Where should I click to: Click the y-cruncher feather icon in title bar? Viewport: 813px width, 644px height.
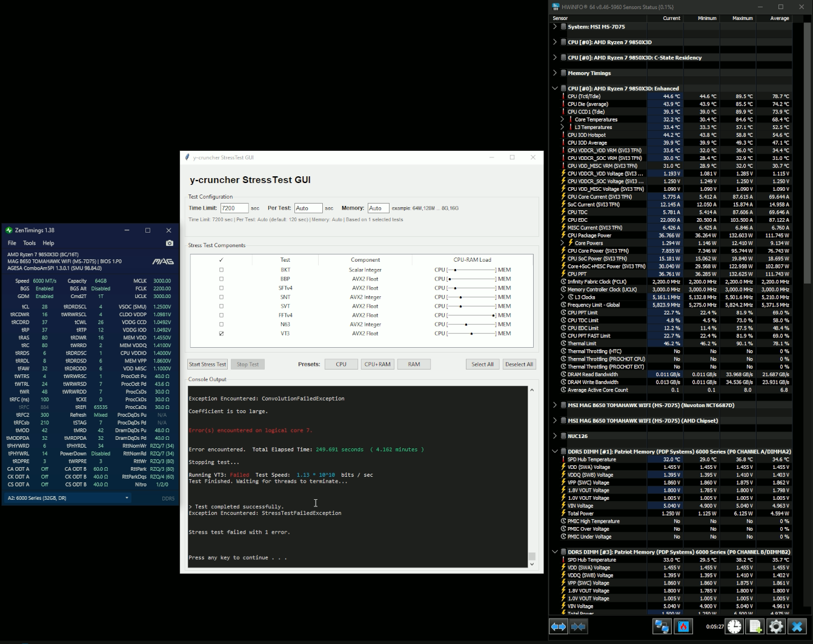(187, 158)
